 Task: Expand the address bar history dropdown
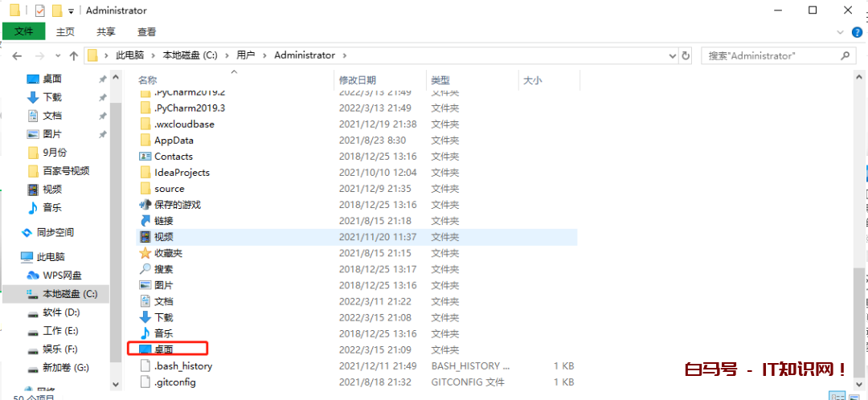click(672, 55)
